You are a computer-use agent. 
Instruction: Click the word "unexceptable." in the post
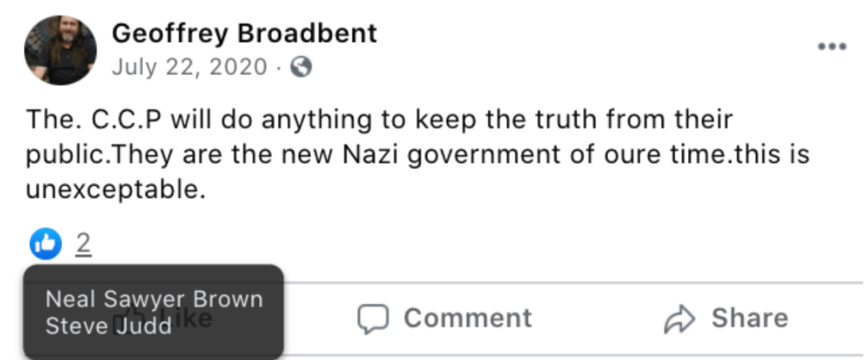point(116,189)
